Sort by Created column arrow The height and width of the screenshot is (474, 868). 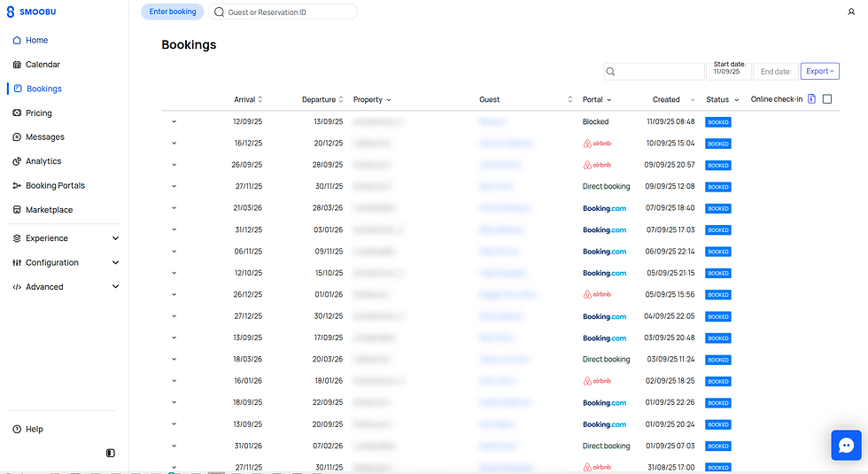[692, 100]
